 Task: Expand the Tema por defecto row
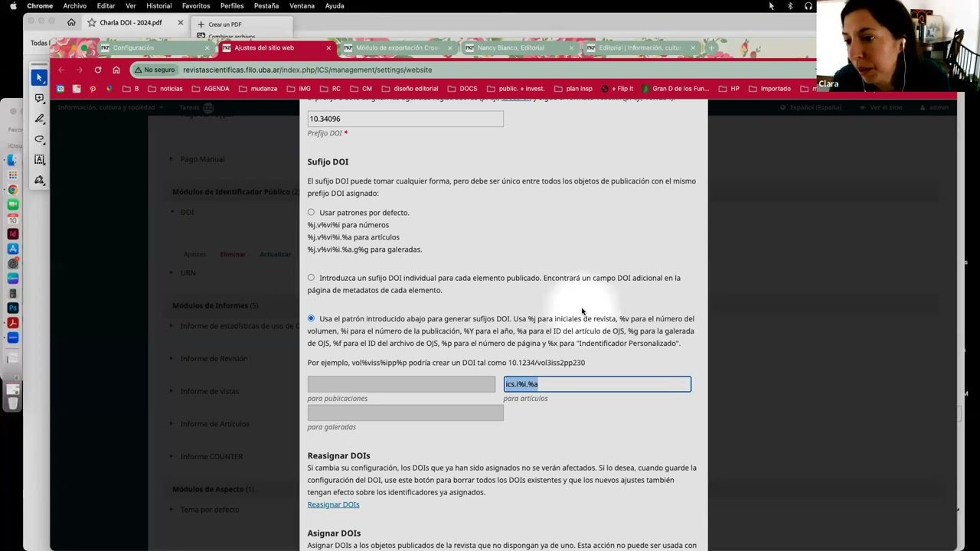coord(171,510)
